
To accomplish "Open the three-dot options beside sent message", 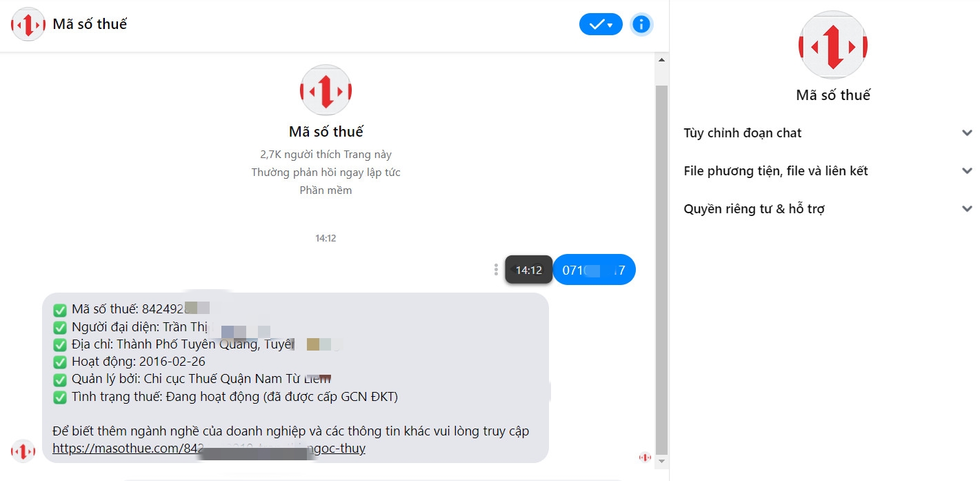I will coord(496,270).
